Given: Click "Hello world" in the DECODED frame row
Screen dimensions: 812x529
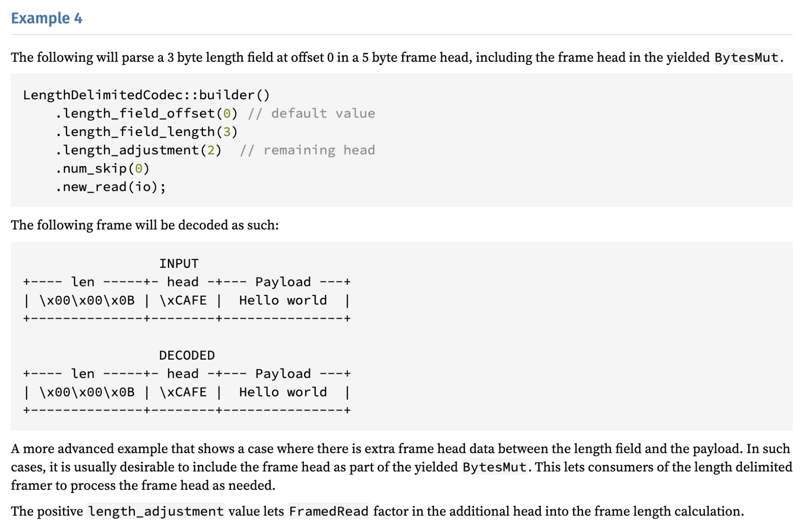Looking at the screenshot, I should coord(283,392).
